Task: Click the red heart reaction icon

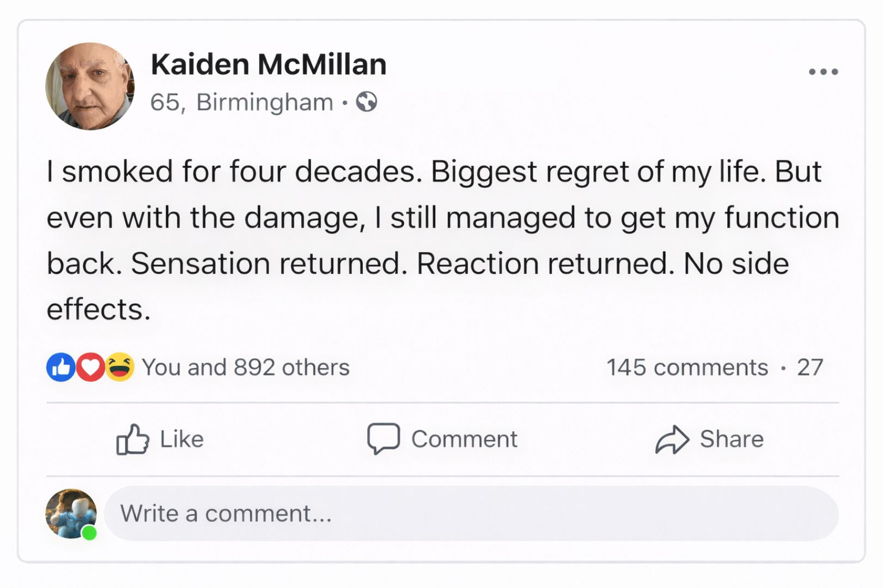Action: pyautogui.click(x=90, y=367)
